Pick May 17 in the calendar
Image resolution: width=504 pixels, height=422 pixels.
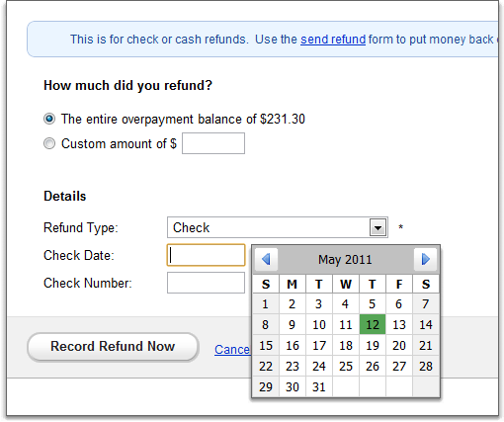coord(319,346)
